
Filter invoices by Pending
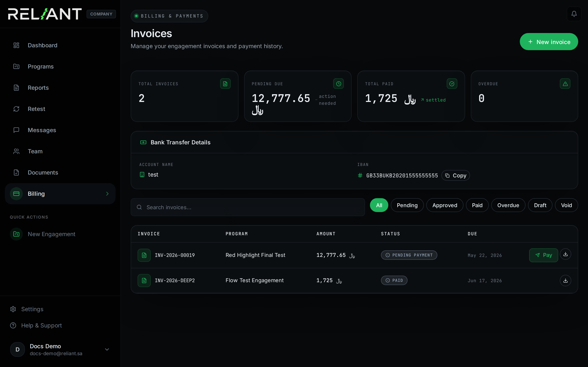click(x=407, y=205)
